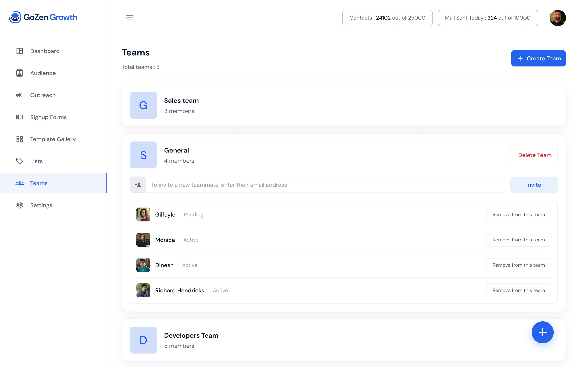The image size is (588, 367).
Task: Open the Lists menu item
Action: pos(37,161)
